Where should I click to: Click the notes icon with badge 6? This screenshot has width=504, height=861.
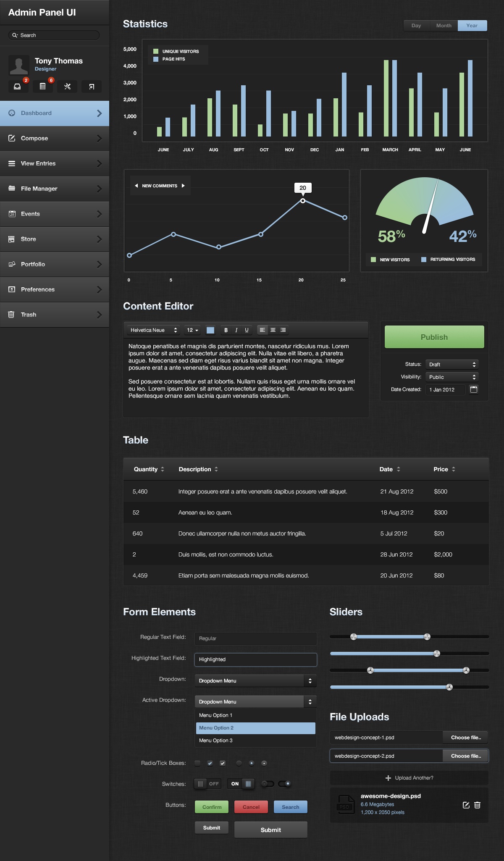click(x=42, y=87)
